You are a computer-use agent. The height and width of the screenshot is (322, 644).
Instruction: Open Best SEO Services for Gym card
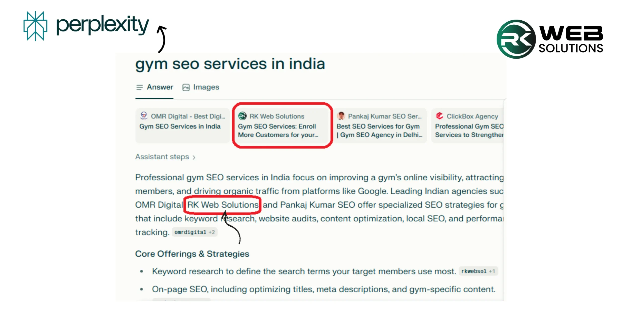click(379, 131)
